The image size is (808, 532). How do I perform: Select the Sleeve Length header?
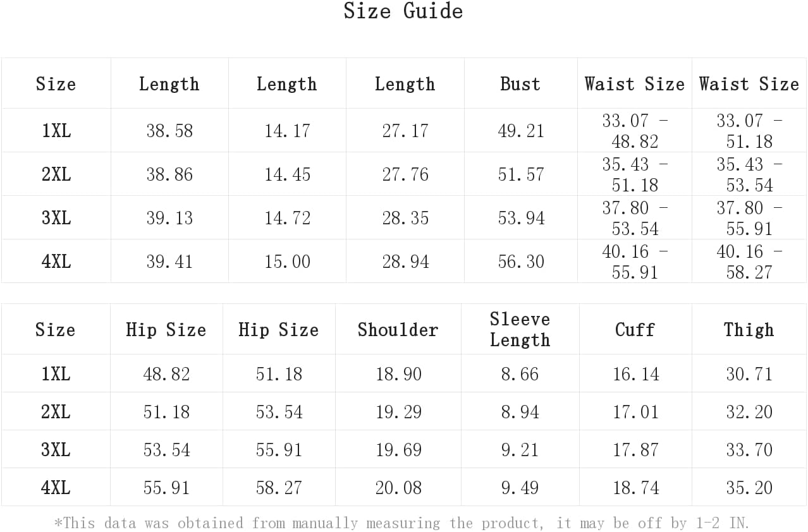tap(520, 329)
